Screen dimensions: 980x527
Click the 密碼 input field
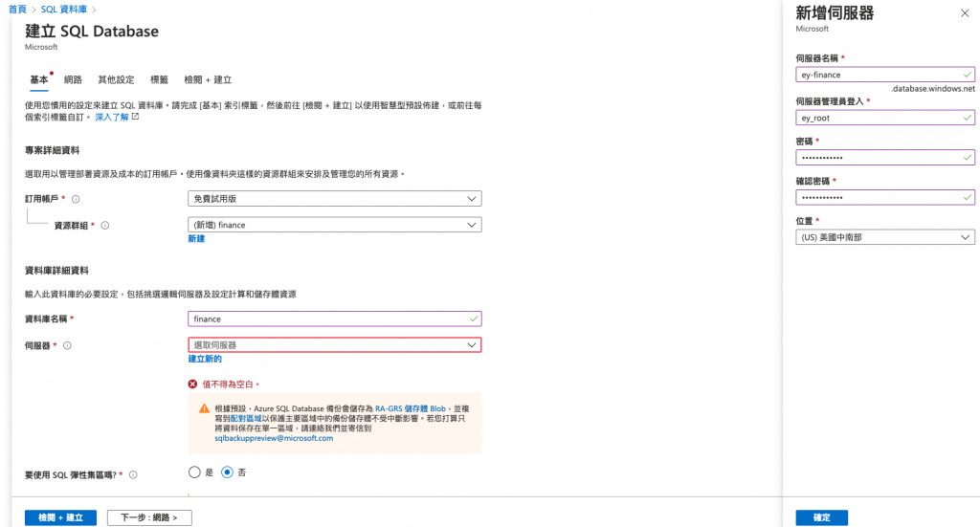click(885, 158)
